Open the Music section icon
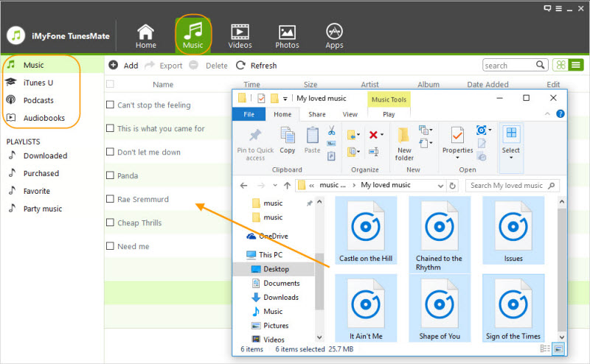Viewport: 590px width, 364px height. (193, 35)
